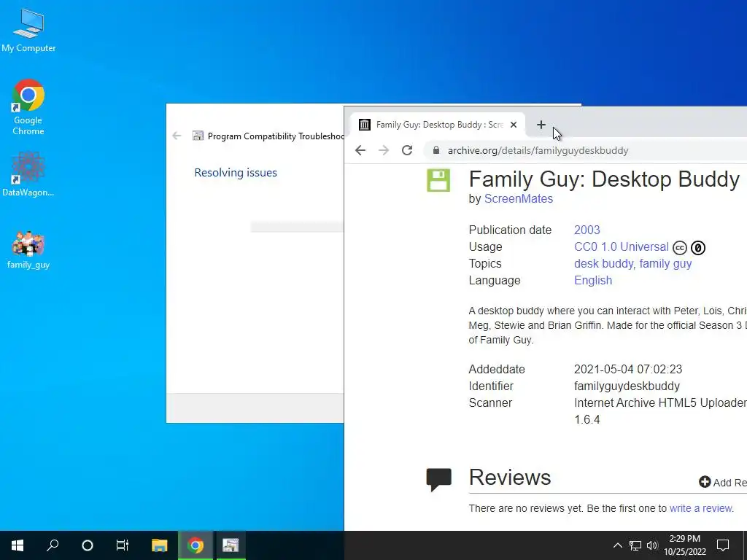Open Cortana circle in taskbar
This screenshot has width=747, height=560.
pyautogui.click(x=88, y=545)
